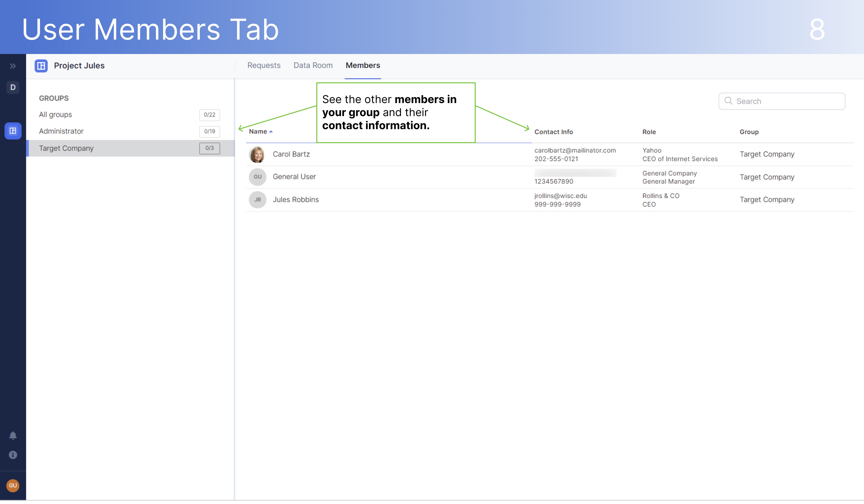Switch to the Requests tab

point(264,65)
